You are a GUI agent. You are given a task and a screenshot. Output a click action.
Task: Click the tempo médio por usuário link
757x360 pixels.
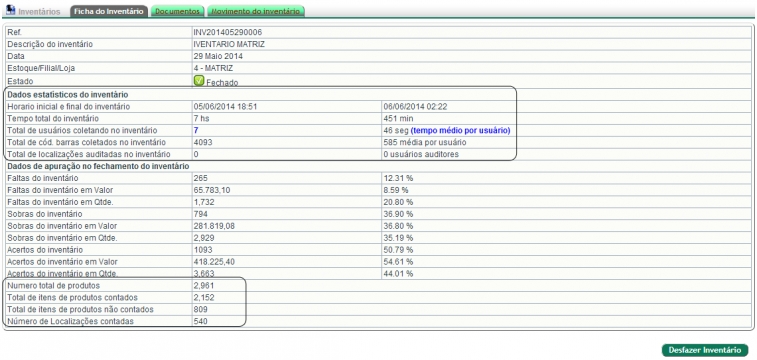[x=461, y=130]
